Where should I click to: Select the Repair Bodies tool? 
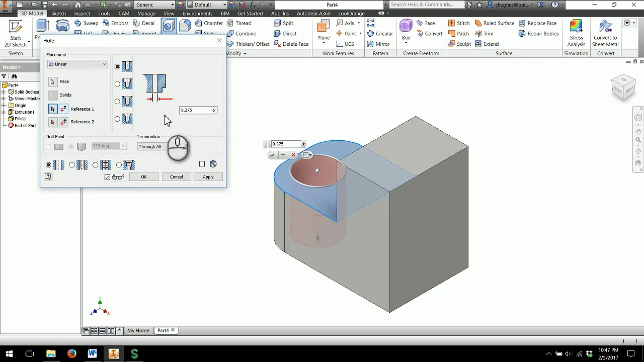point(538,34)
